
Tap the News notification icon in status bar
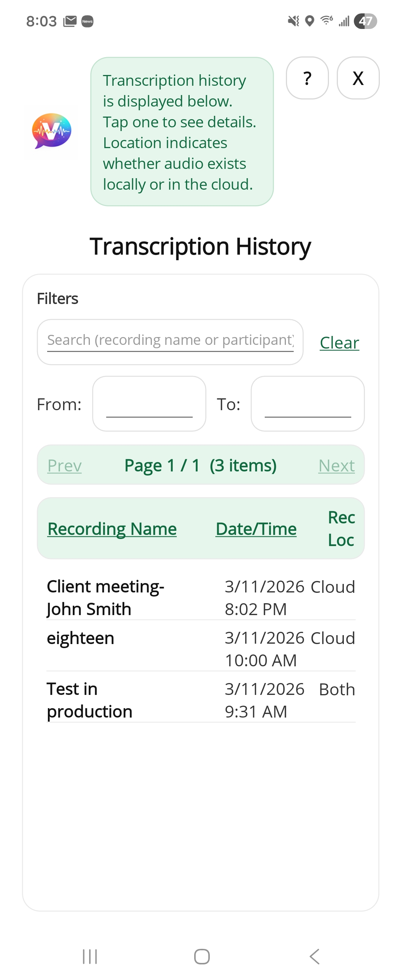pyautogui.click(x=88, y=21)
